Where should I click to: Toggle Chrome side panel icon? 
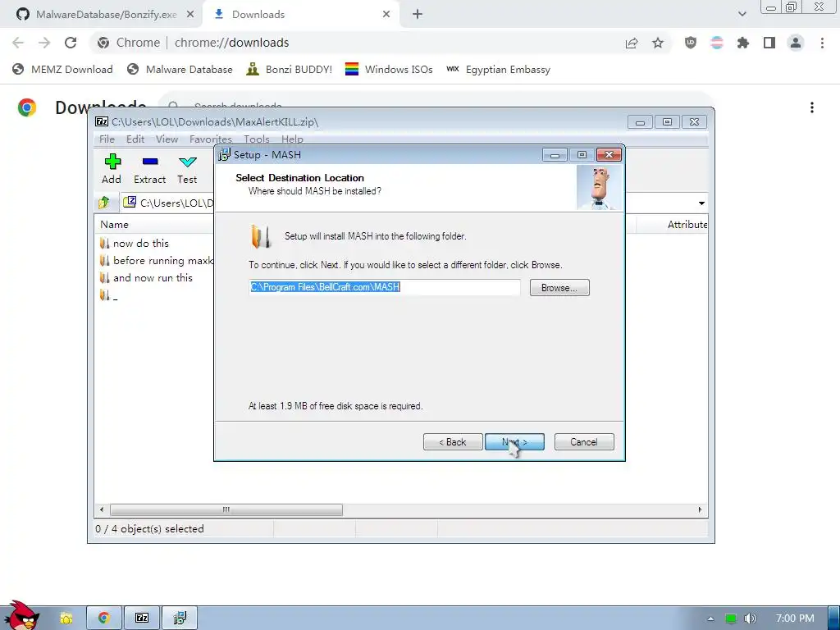tap(769, 43)
